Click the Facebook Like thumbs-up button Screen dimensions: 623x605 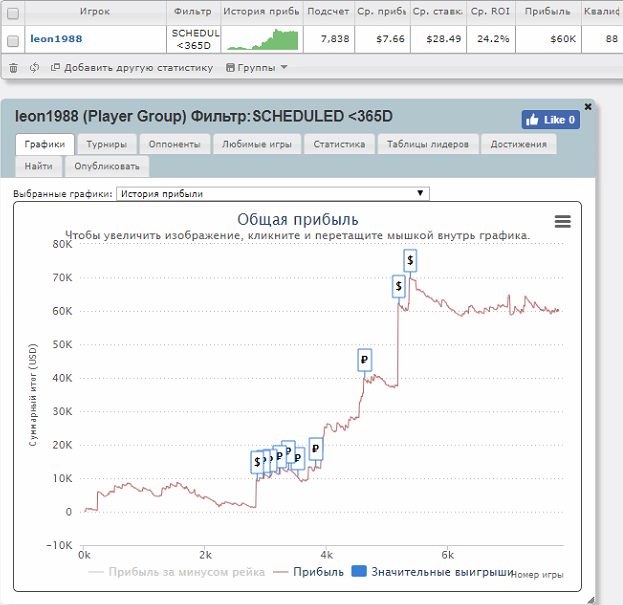click(x=551, y=120)
